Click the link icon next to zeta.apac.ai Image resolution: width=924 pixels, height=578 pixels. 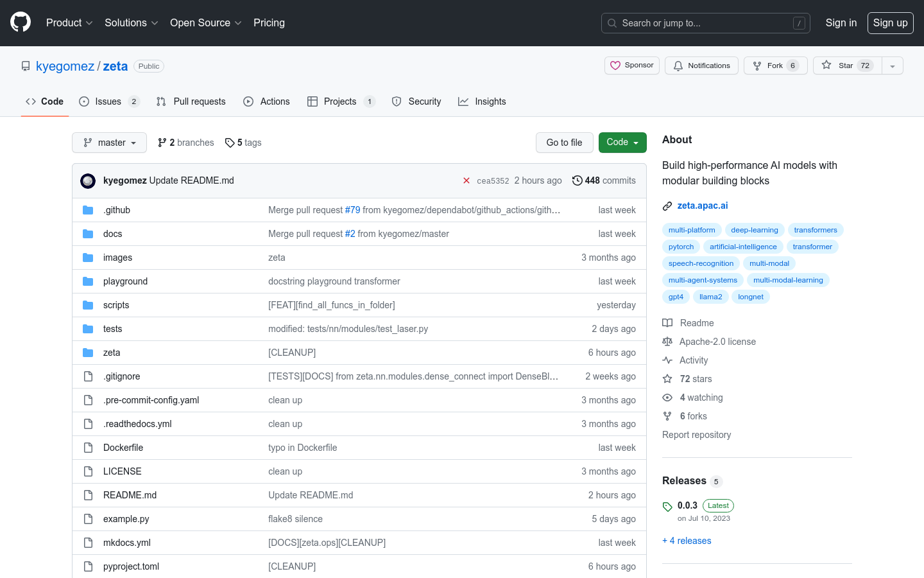(667, 206)
